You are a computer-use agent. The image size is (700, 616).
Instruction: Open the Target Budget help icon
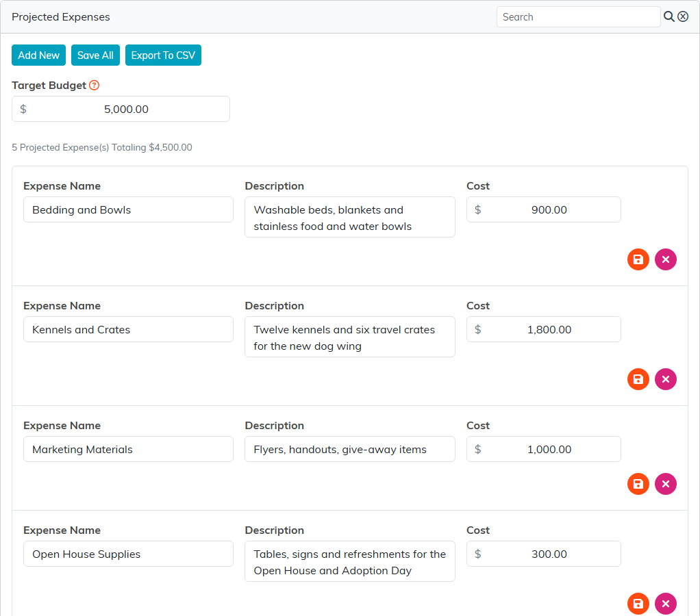click(95, 85)
